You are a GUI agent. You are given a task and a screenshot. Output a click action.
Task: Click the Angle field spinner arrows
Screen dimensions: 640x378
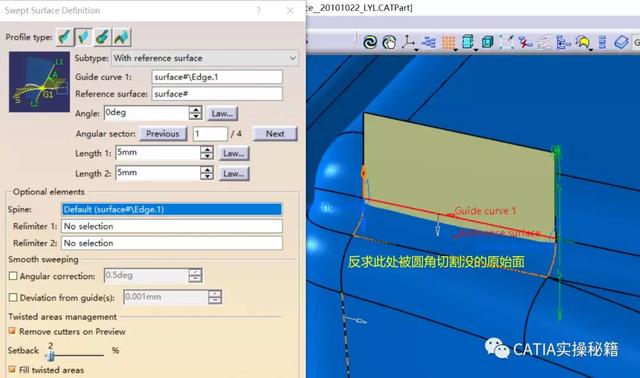point(196,113)
